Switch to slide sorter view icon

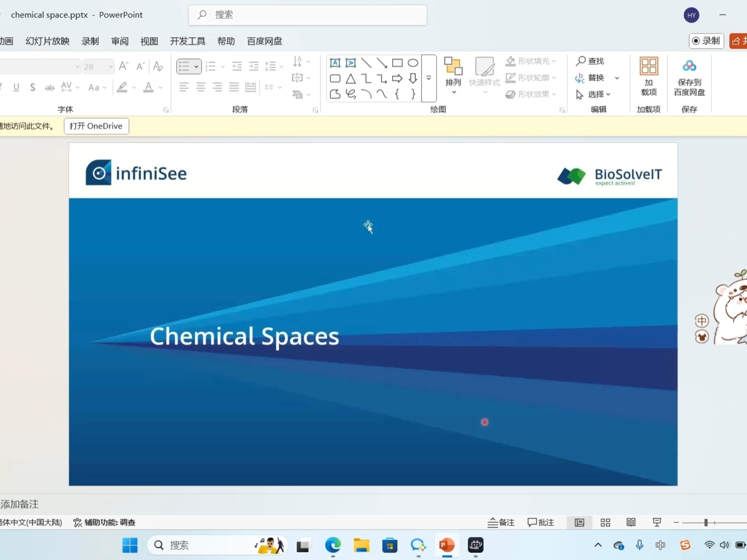point(605,523)
